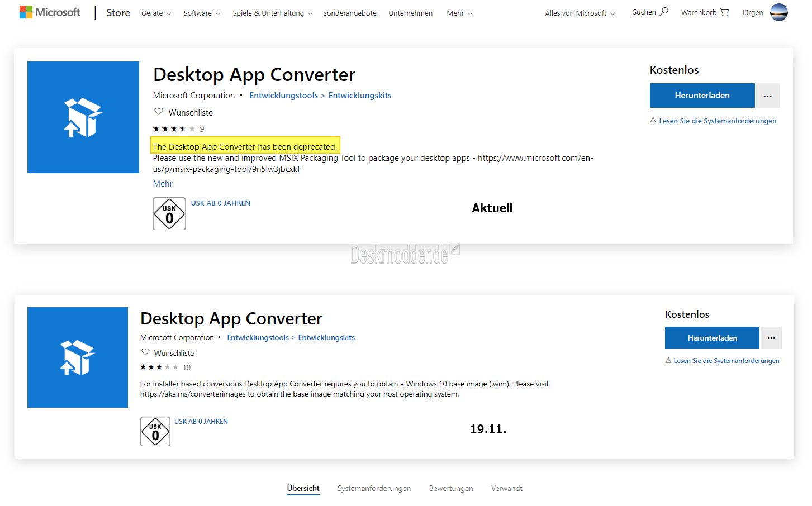The image size is (812, 506).
Task: Open Entwicklungskits category in lower listing
Action: (326, 337)
